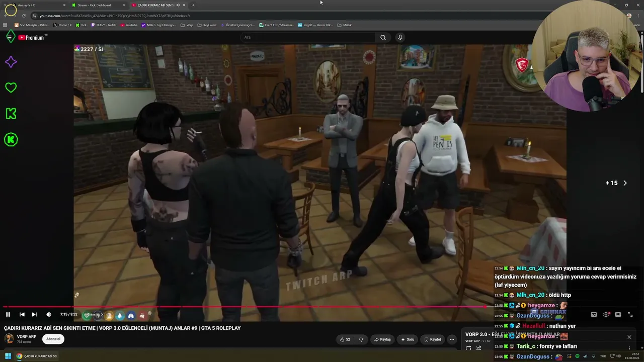Click the browser address bar URL
The image size is (644, 362).
click(x=115, y=16)
